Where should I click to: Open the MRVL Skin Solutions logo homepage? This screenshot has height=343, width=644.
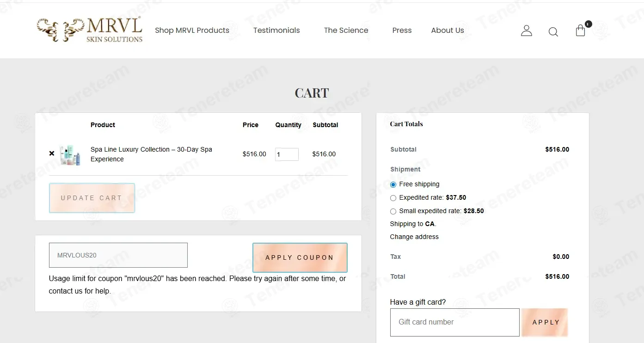[x=90, y=30]
